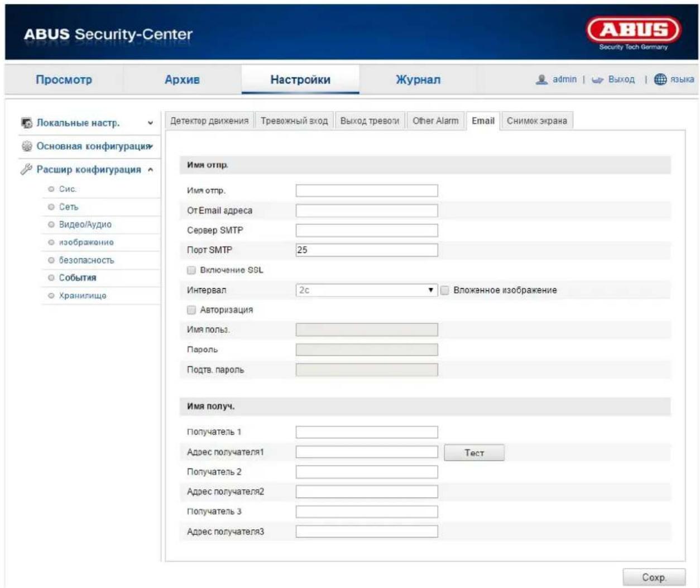Open безопасность sidebar item
Image resolution: width=700 pixels, height=588 pixels.
(87, 260)
